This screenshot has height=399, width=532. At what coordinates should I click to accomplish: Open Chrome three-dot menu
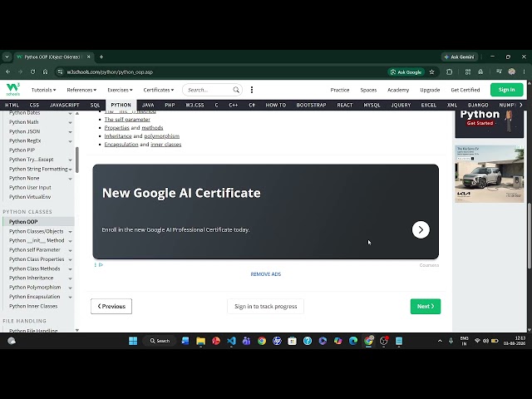pyautogui.click(x=525, y=72)
